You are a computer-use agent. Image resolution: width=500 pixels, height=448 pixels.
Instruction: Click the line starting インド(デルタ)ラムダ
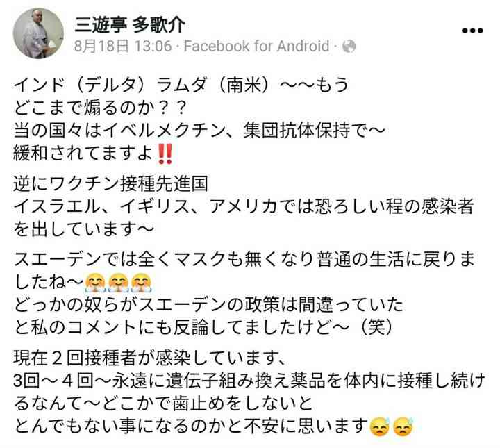click(x=181, y=85)
